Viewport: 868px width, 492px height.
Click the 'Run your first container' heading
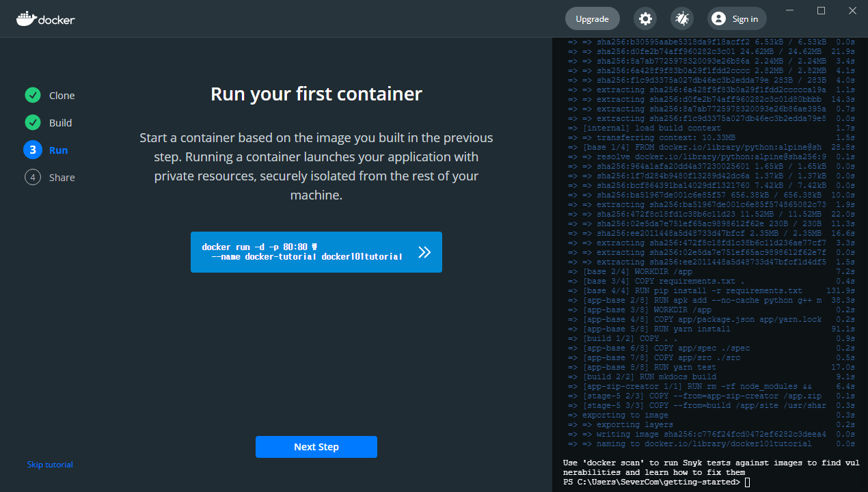316,94
